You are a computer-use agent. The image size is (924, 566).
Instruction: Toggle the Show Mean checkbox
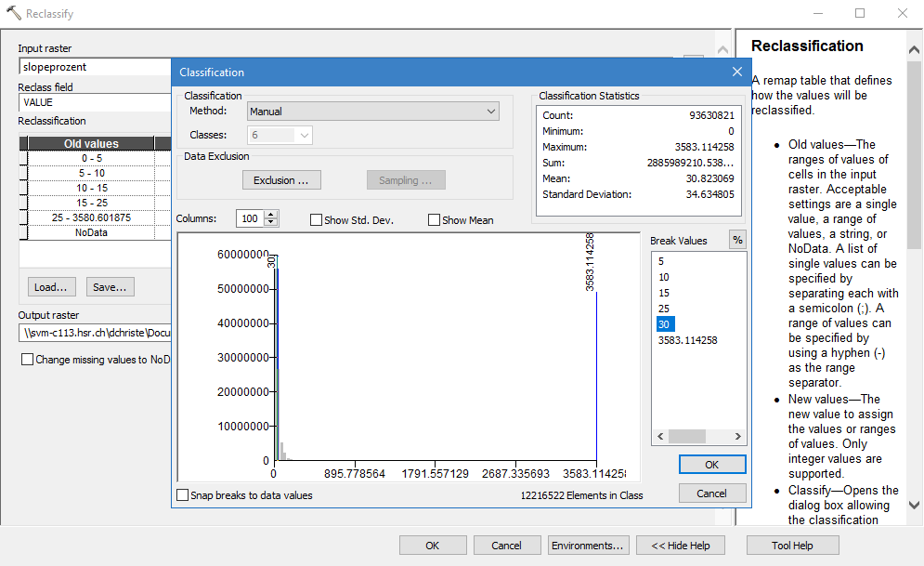[x=434, y=220]
